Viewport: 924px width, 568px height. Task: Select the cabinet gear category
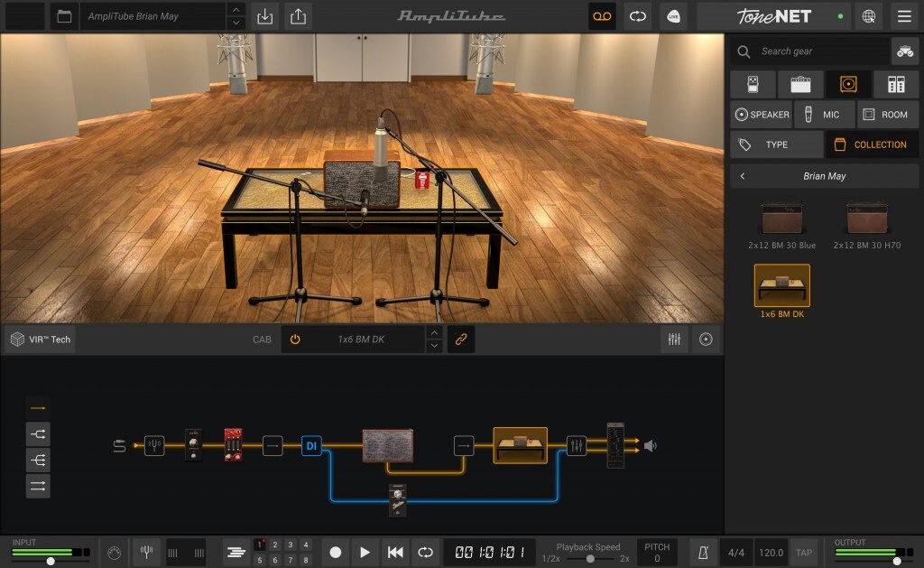[848, 84]
